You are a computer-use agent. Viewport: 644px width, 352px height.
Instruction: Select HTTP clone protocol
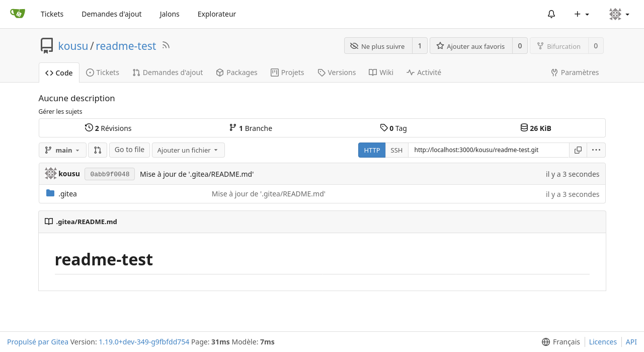tap(372, 150)
